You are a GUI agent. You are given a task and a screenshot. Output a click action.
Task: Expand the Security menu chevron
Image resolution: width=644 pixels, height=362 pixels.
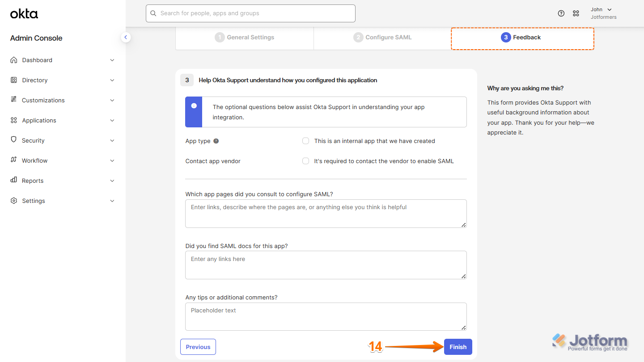tap(112, 141)
